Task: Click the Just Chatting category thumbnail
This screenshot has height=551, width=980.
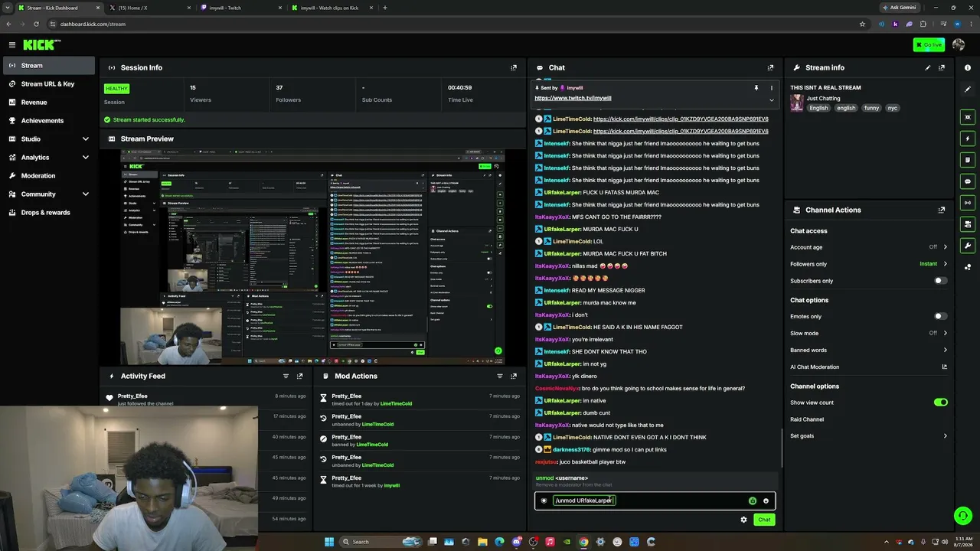Action: pyautogui.click(x=797, y=103)
